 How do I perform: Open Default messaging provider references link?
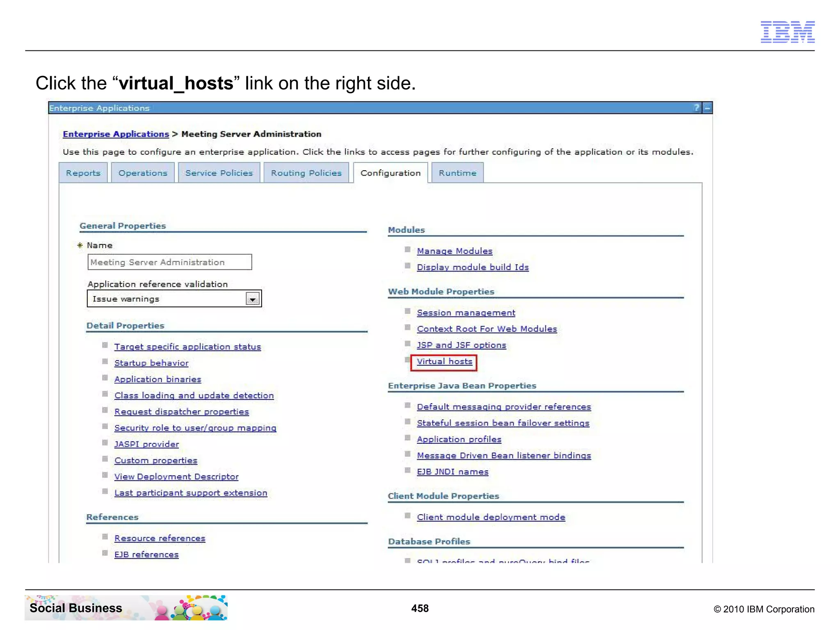pos(504,407)
